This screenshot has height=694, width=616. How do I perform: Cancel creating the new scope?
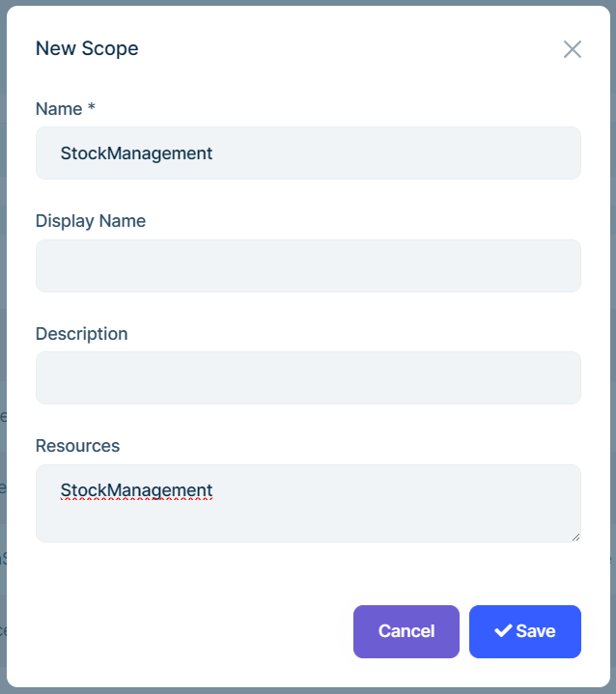tap(406, 631)
